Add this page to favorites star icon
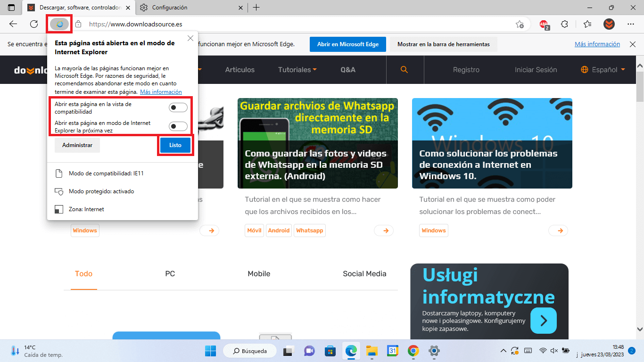The width and height of the screenshot is (644, 362). tap(520, 24)
